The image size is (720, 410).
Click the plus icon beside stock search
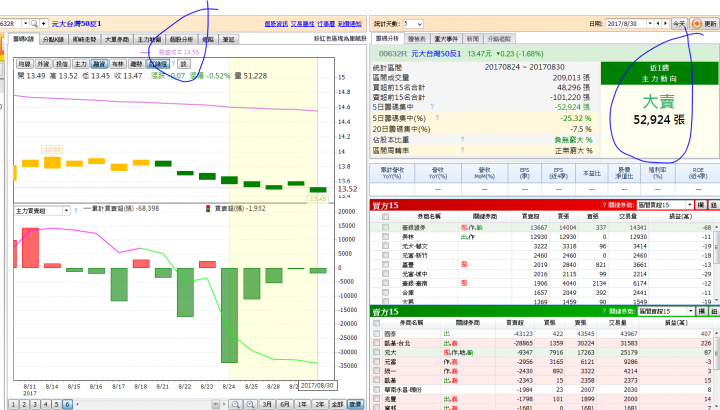44,23
